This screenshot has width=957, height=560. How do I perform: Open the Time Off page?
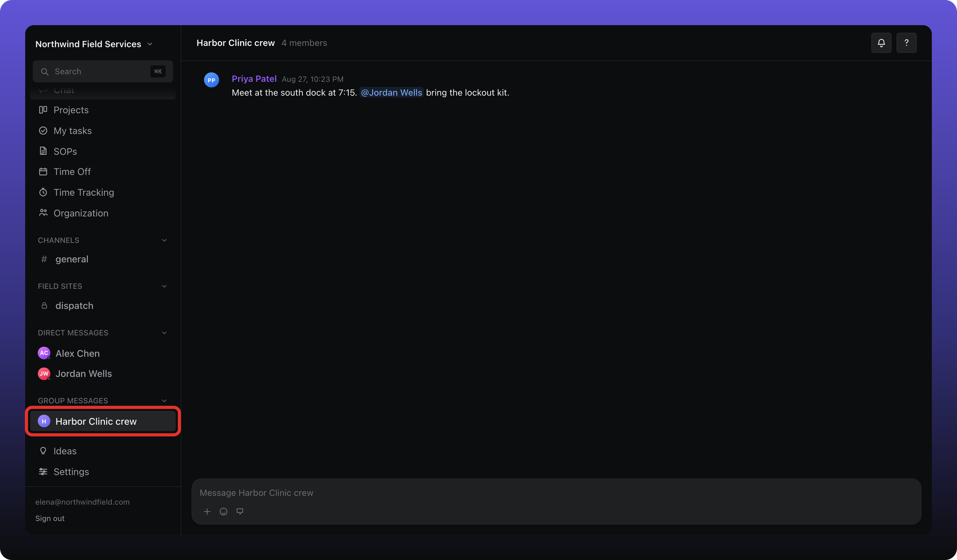103,172
